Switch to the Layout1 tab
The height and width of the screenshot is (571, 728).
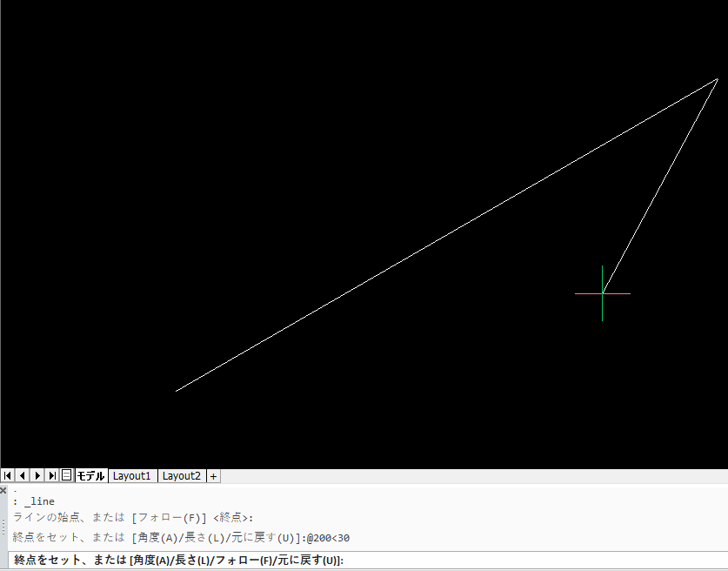[x=132, y=476]
